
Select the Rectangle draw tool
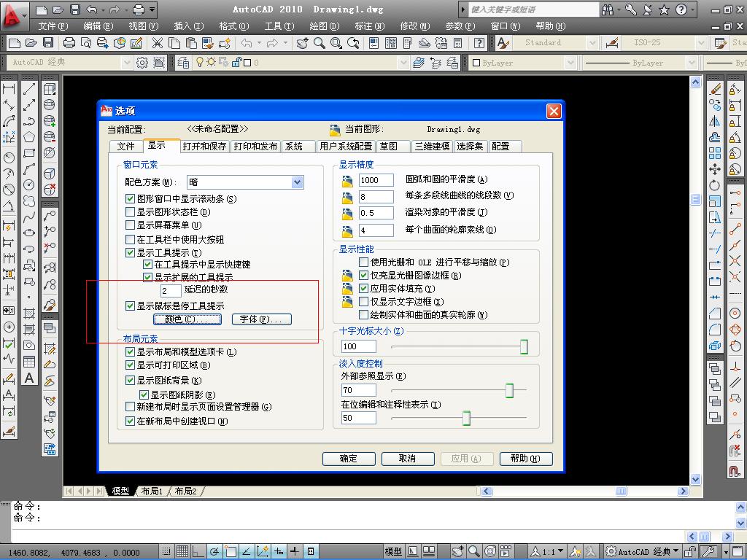[29, 153]
